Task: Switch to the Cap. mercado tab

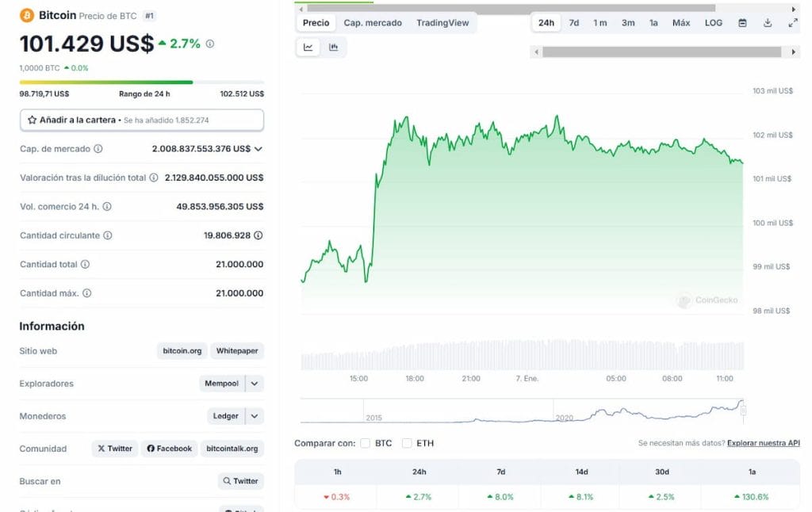Action: 373,22
